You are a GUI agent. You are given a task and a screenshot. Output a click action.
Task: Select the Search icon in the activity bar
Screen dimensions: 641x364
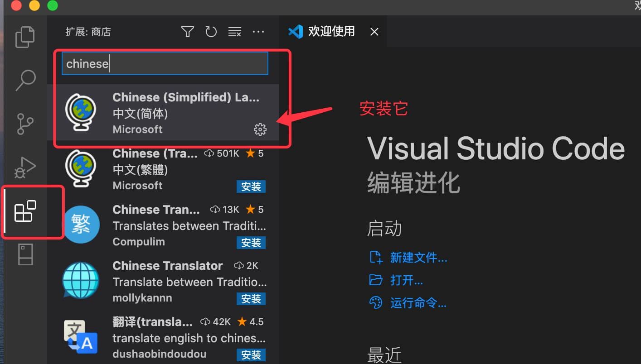25,80
